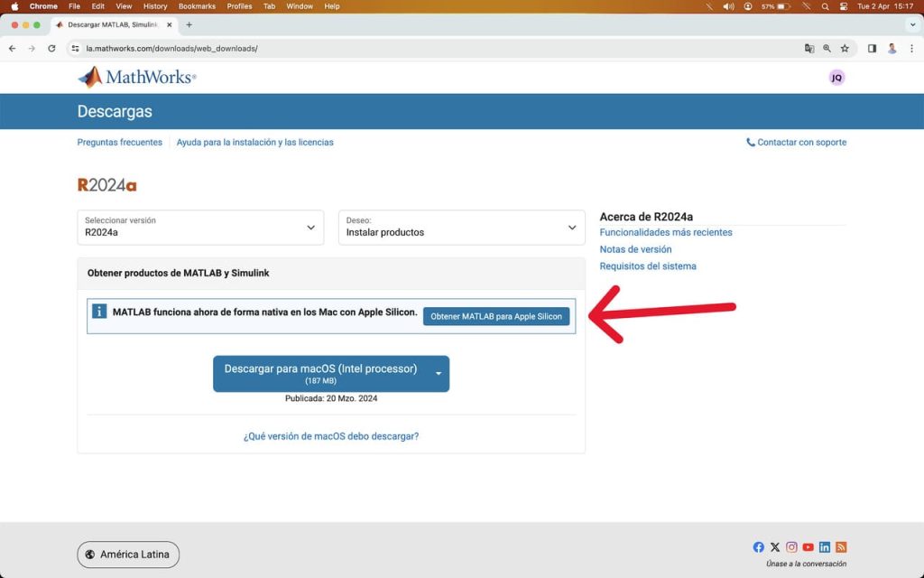Open Funcionalidades más recientes link
The image size is (924, 578).
tap(666, 232)
